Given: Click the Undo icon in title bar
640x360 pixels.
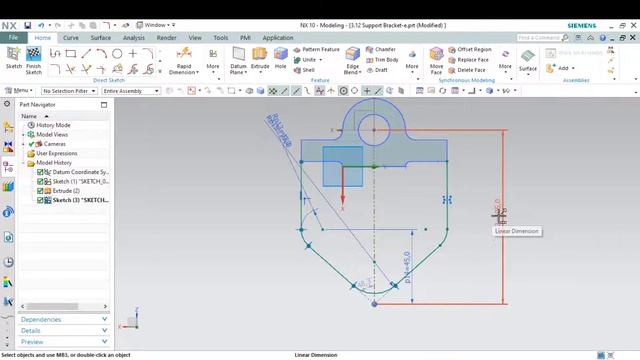Looking at the screenshot, I should pyautogui.click(x=41, y=25).
